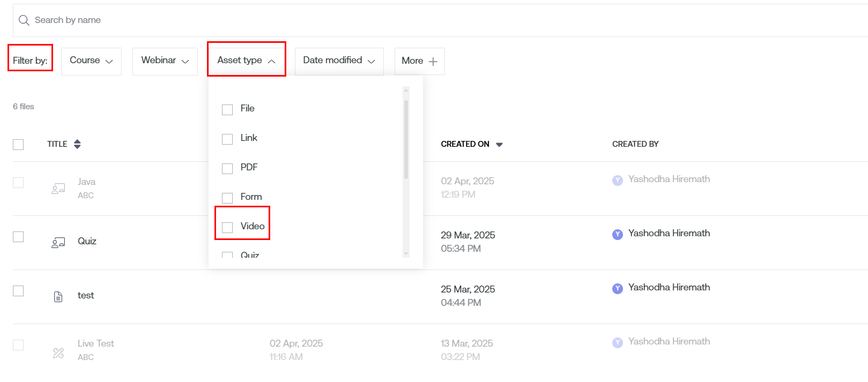The image size is (868, 382).
Task: Click the Created On sort arrow
Action: pos(499,145)
